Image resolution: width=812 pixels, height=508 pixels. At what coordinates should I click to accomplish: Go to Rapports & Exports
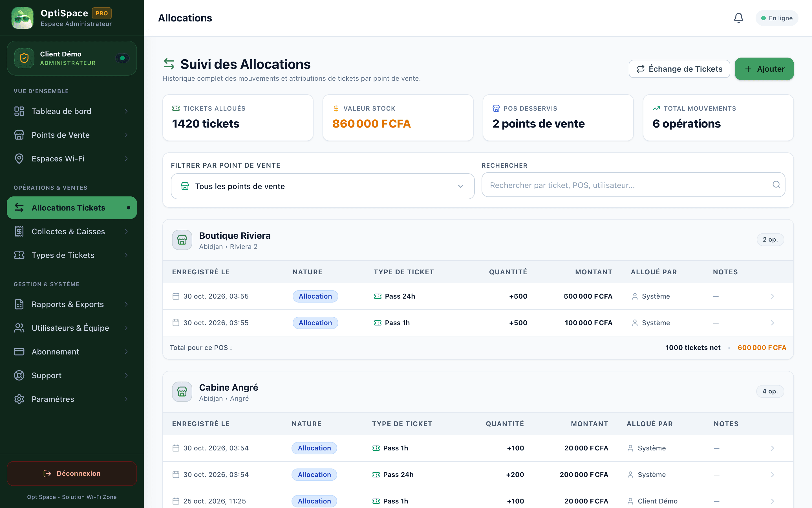pos(72,304)
